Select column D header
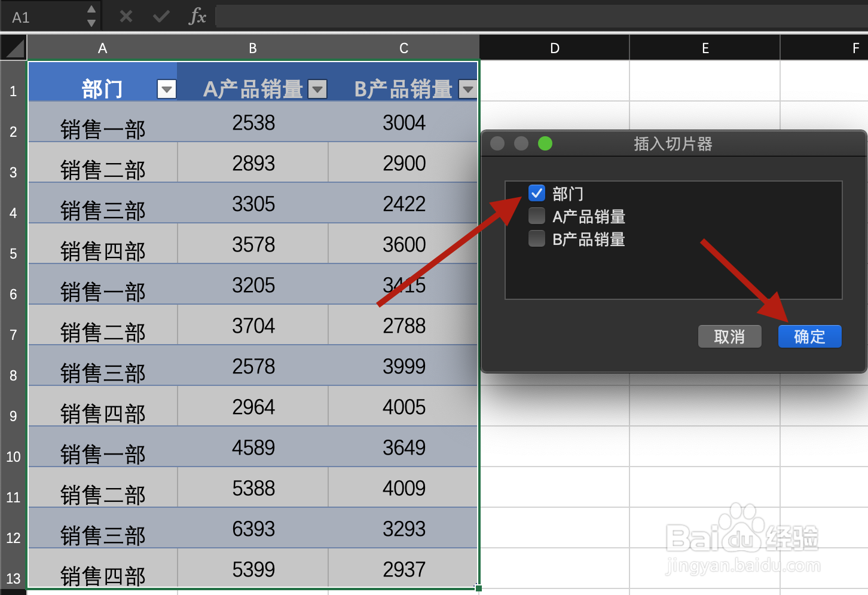 tap(555, 48)
